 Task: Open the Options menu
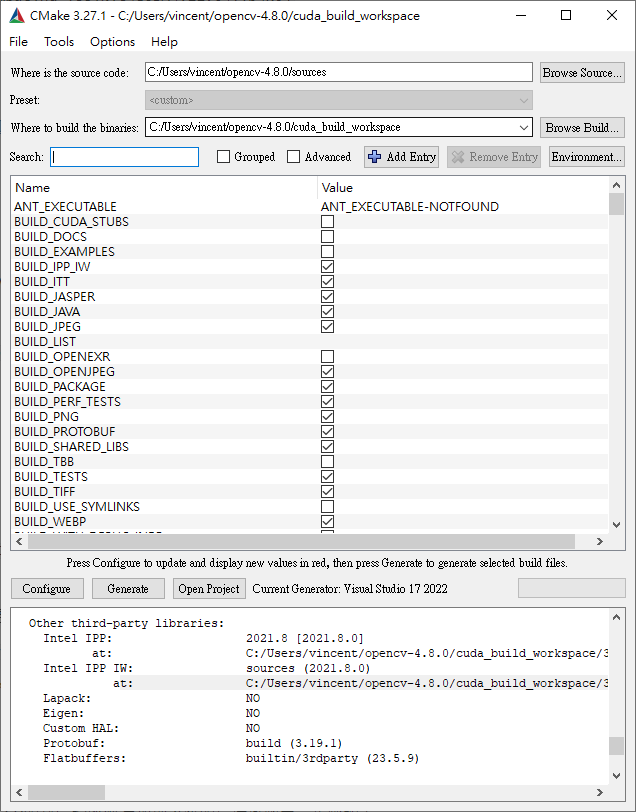coord(112,42)
